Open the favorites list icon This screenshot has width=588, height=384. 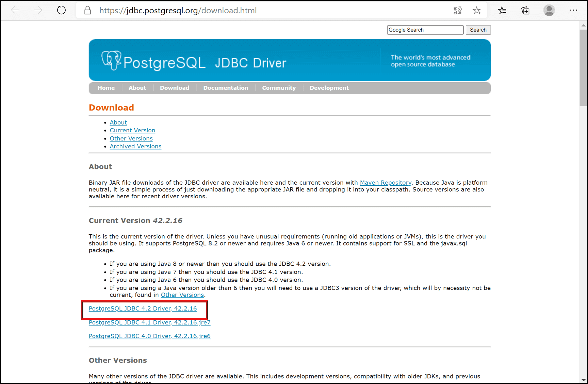502,10
